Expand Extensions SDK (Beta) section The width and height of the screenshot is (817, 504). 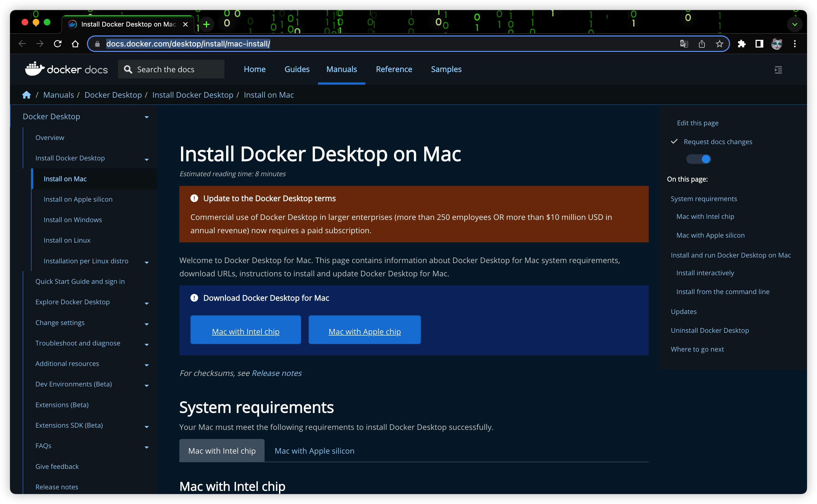pyautogui.click(x=146, y=427)
